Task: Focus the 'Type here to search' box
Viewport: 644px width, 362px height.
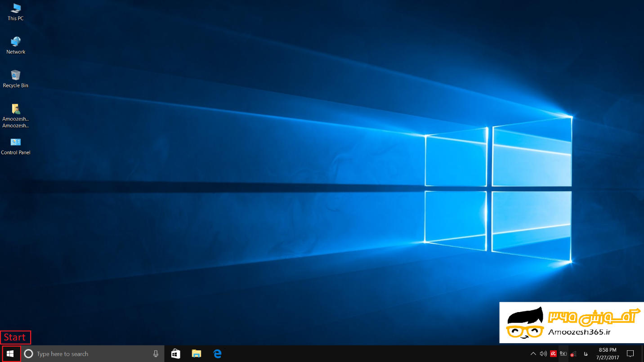Action: (93, 354)
